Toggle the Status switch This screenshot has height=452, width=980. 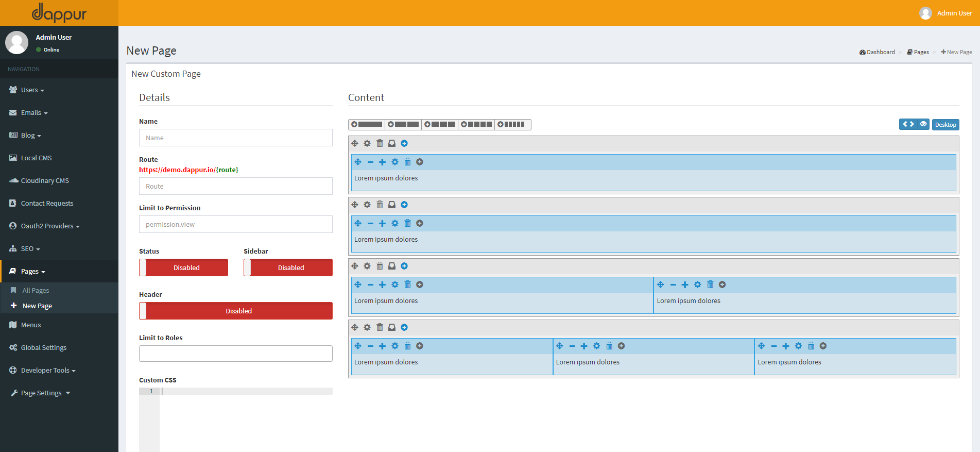click(183, 267)
